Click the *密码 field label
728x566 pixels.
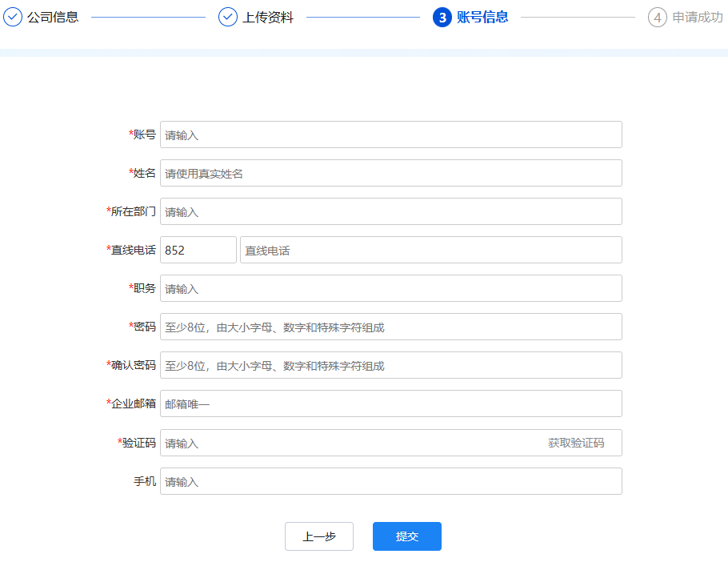142,327
